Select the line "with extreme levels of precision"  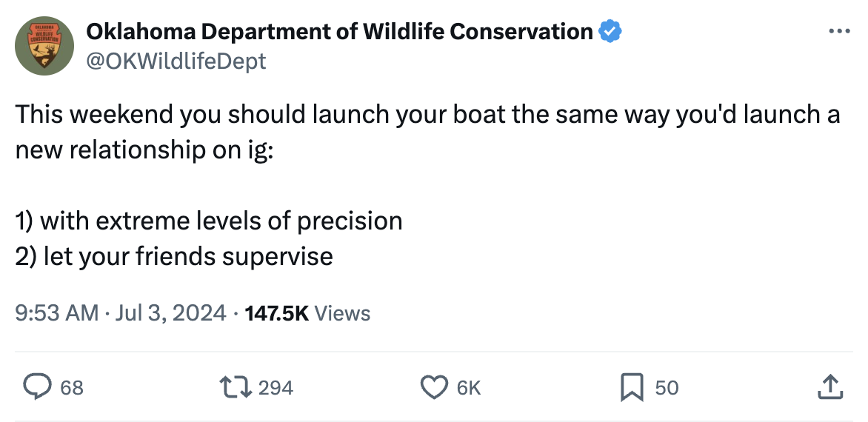[221, 221]
